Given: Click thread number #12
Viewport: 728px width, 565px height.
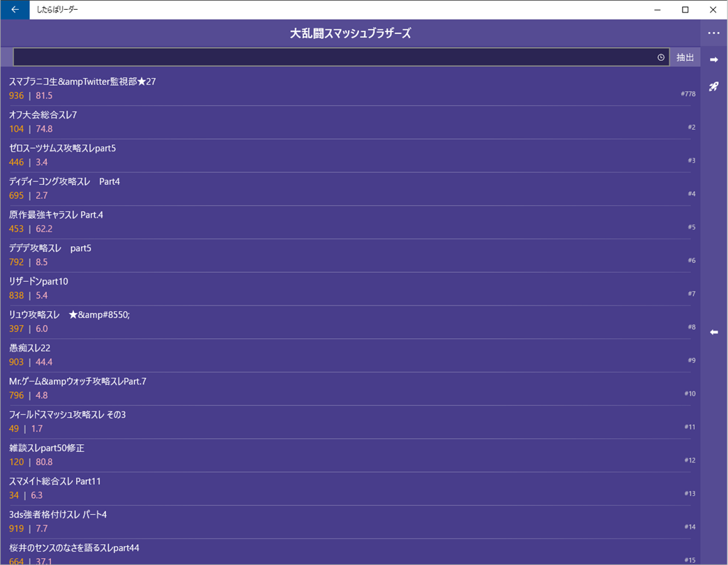Looking at the screenshot, I should click(x=690, y=460).
